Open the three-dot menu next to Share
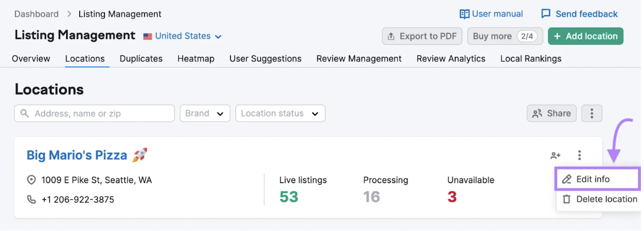 pyautogui.click(x=592, y=113)
